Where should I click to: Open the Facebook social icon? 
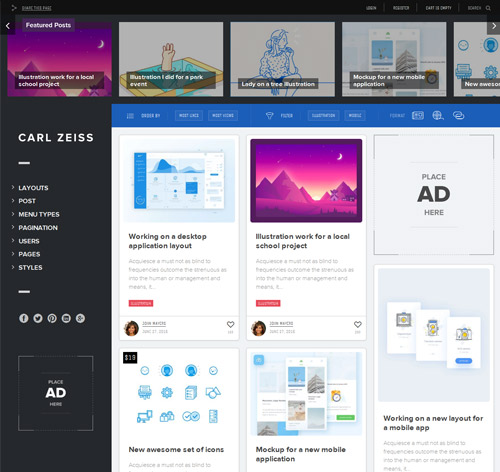24,318
